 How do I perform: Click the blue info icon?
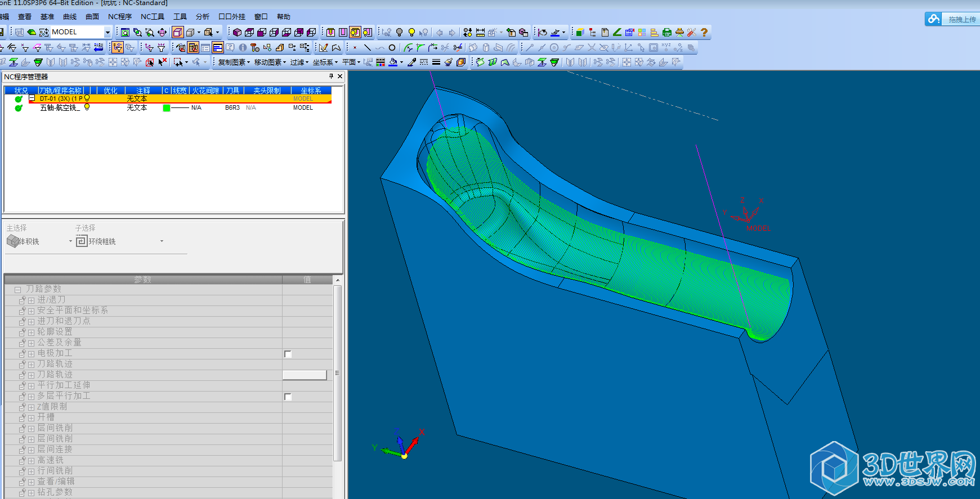click(243, 47)
